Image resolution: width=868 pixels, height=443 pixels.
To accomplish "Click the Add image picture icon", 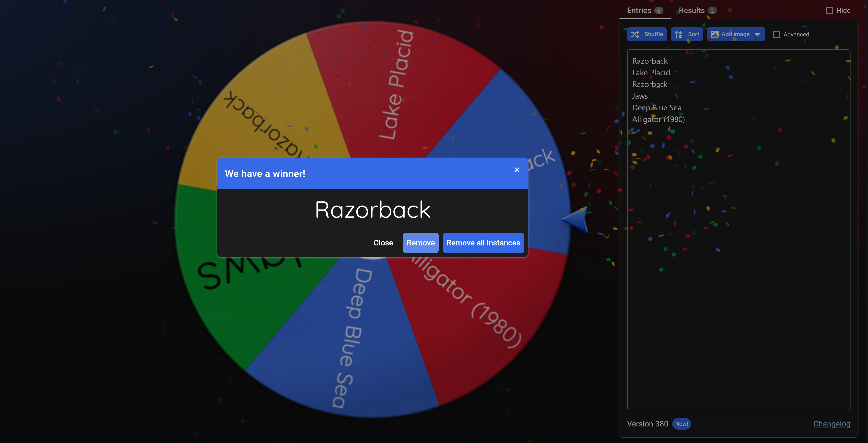I will (x=714, y=35).
